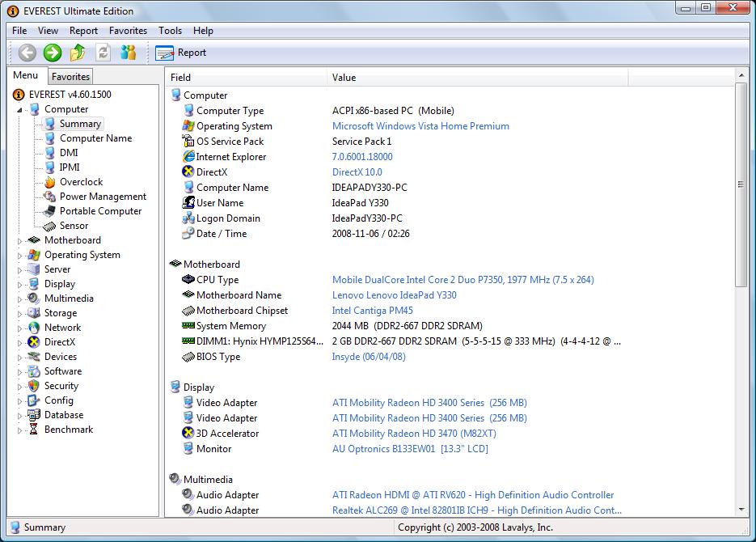Viewport: 756px width, 542px height.
Task: Select Computer Name in the tree
Action: (x=95, y=138)
